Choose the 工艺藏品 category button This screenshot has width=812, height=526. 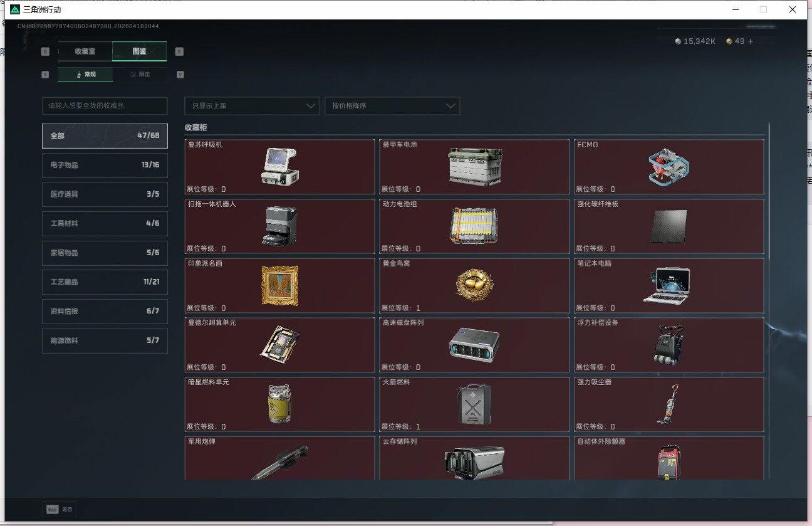[x=105, y=282]
